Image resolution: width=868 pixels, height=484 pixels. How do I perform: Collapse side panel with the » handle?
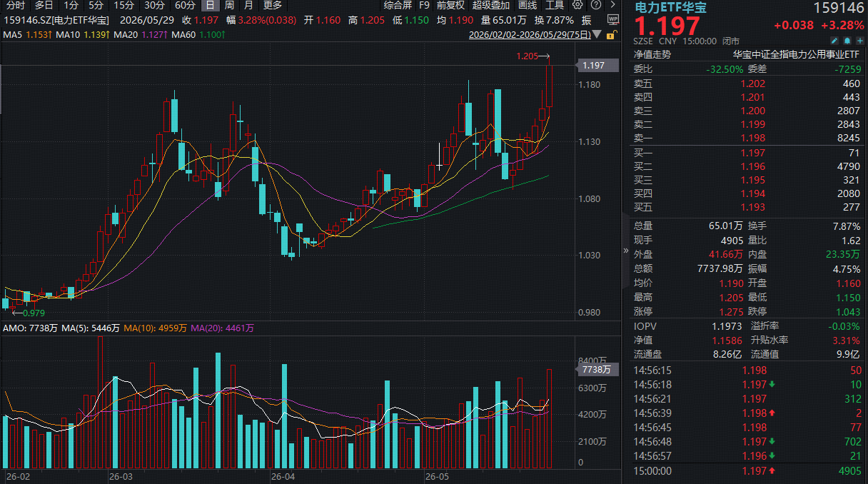coord(626,251)
